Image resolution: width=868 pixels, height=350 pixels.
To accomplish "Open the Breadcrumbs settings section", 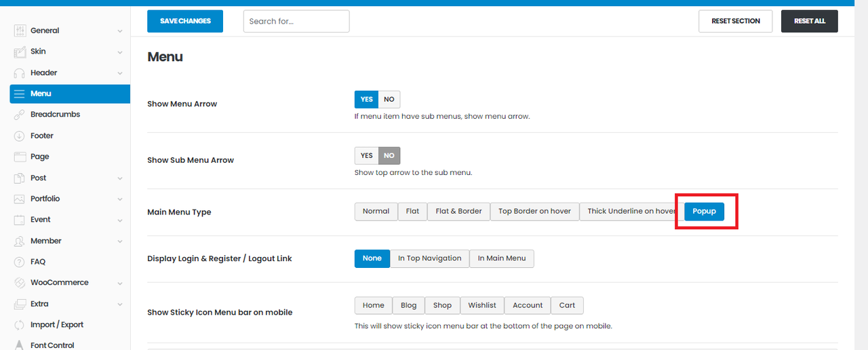I will point(70,115).
